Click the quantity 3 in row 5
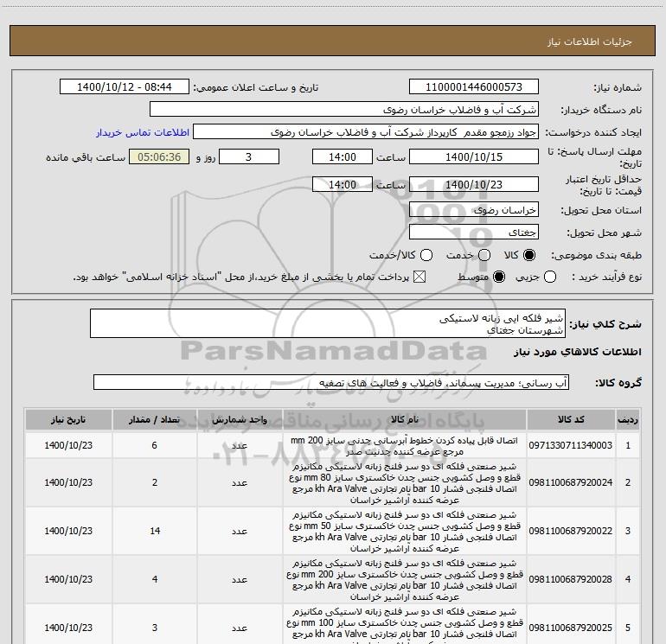Viewport: 666px width, 644px height. (155, 628)
